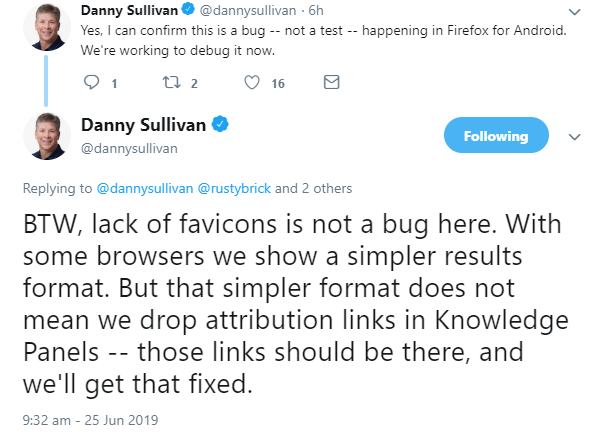Image resolution: width=606 pixels, height=438 pixels.
Task: Toggle the Following button
Action: click(x=495, y=137)
